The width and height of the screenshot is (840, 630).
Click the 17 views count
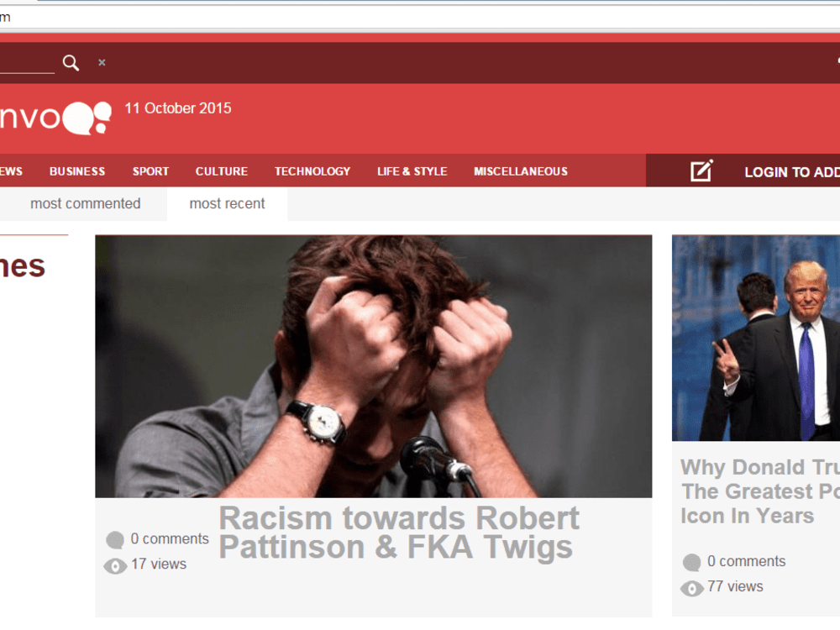pos(159,564)
